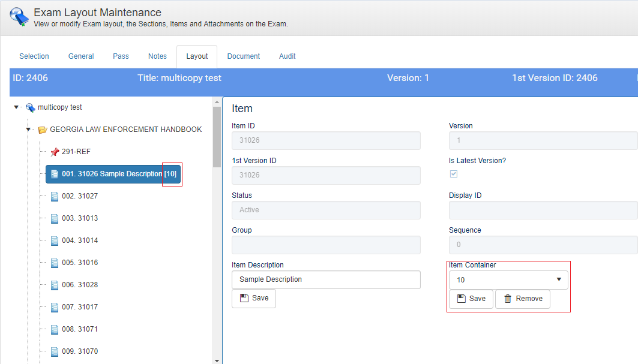
Task: Select tree item 007. 31017
Action: [x=79, y=307]
